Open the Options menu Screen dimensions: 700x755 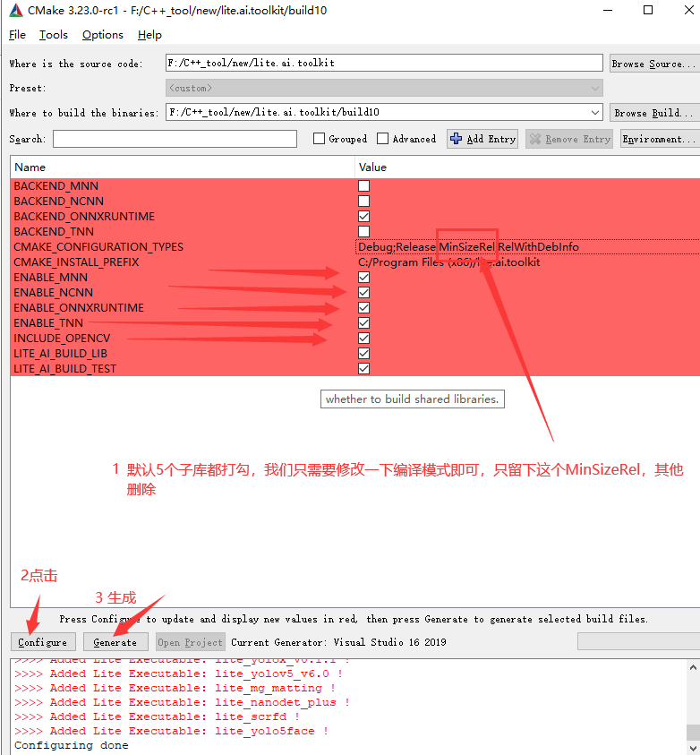pyautogui.click(x=102, y=35)
